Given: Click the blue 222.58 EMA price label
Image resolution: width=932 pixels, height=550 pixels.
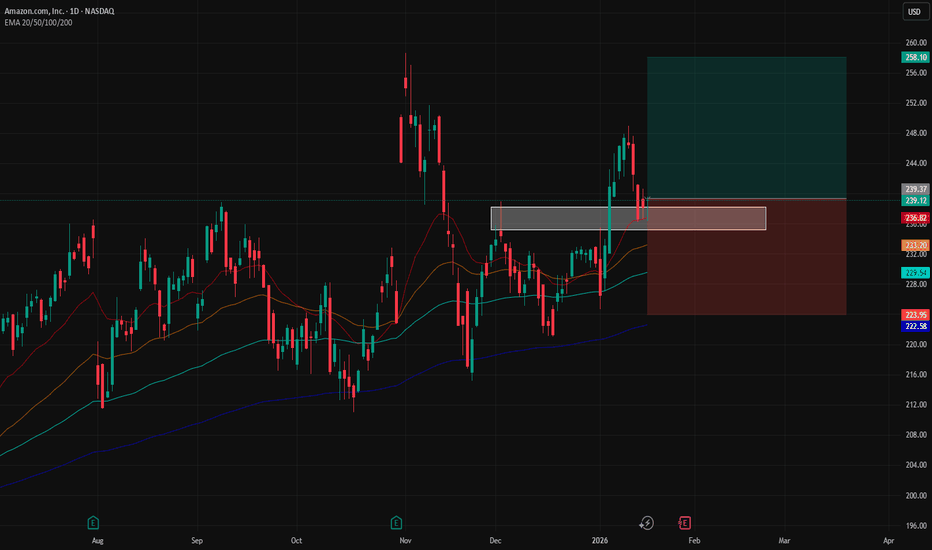Looking at the screenshot, I should coord(914,325).
